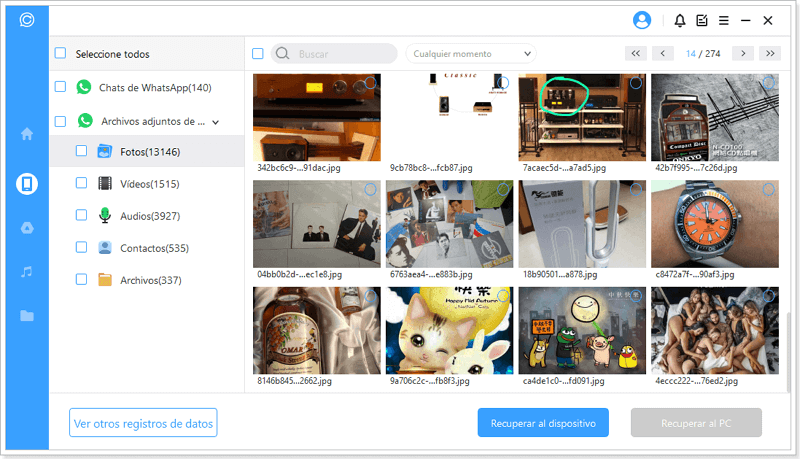
Task: Click Ver otros registros de datos
Action: point(143,423)
